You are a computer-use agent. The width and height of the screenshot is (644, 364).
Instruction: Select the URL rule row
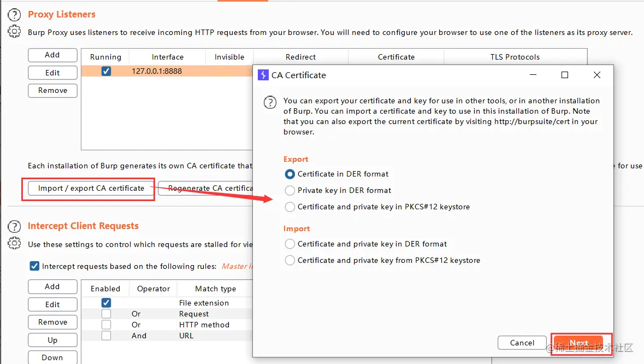(x=167, y=336)
